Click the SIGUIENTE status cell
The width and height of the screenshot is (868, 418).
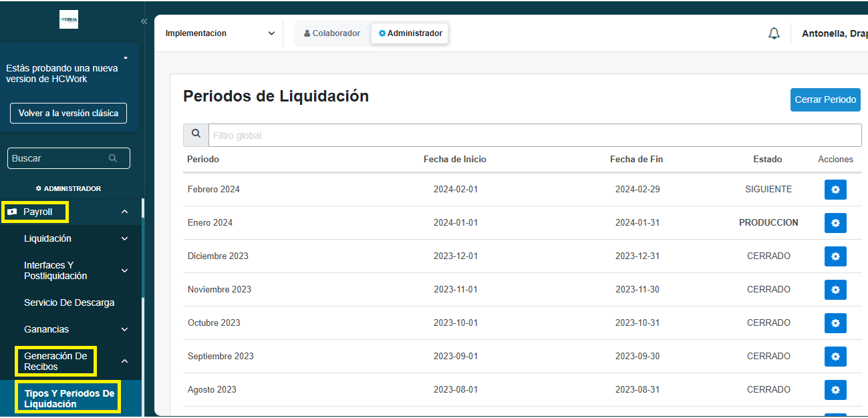768,190
